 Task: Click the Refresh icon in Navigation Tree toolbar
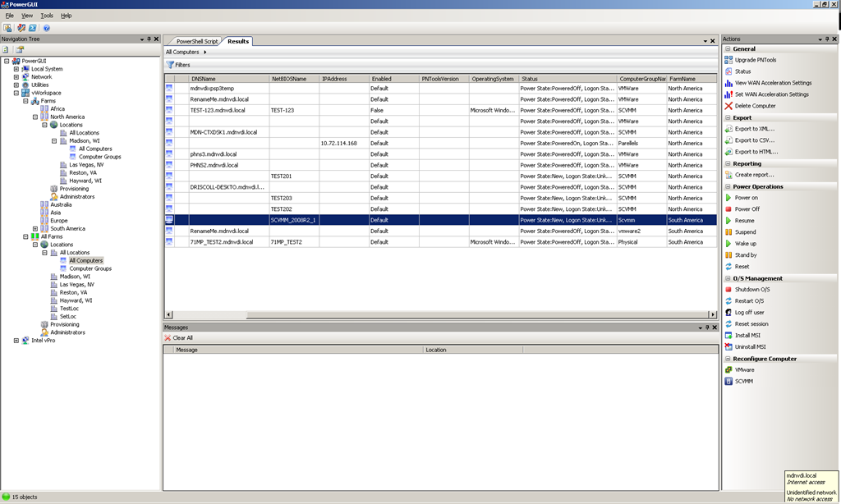coord(7,49)
